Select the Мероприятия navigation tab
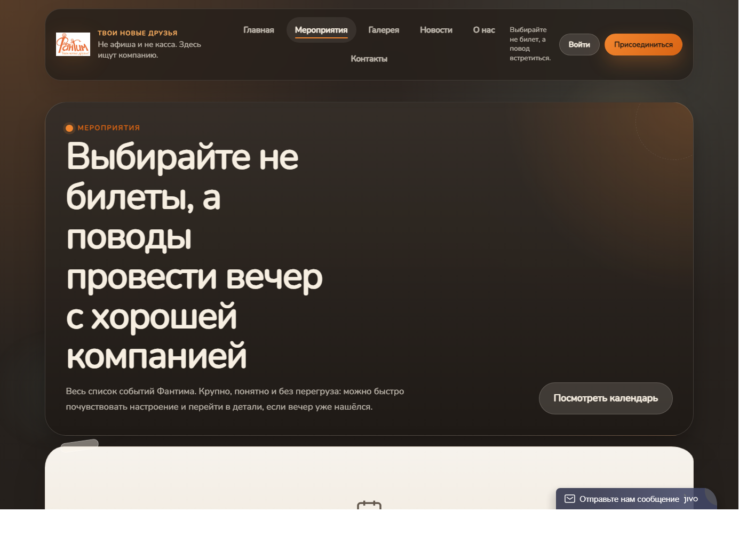Viewport: 747px width, 560px height. point(321,30)
